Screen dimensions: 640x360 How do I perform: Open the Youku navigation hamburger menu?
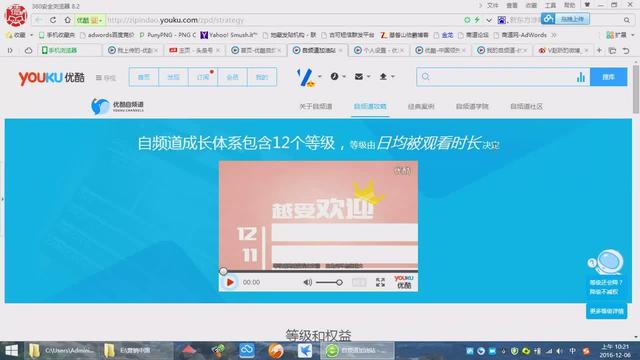[106, 78]
